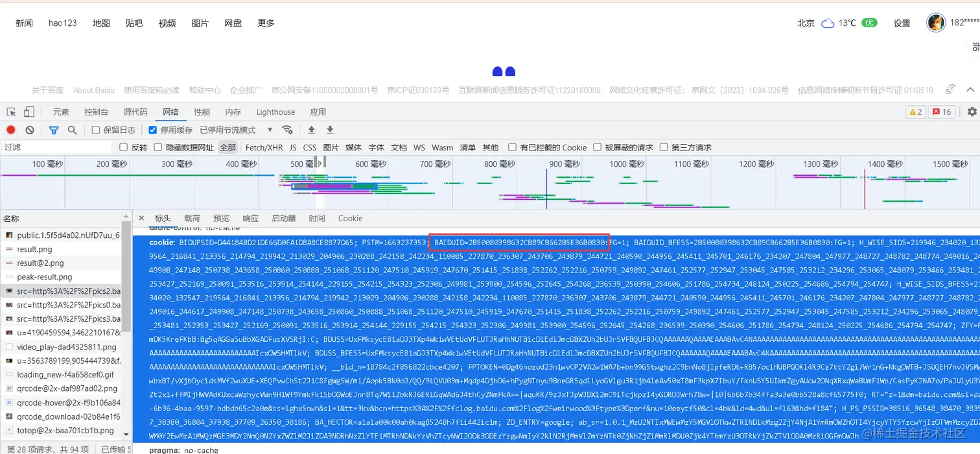
Task: Select the 启动器 details tab
Action: 283,218
